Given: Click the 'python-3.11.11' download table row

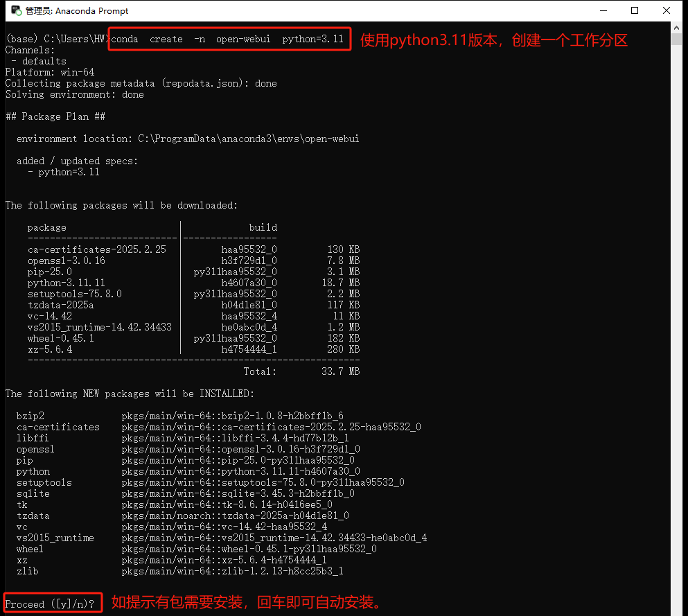Looking at the screenshot, I should pos(193,283).
